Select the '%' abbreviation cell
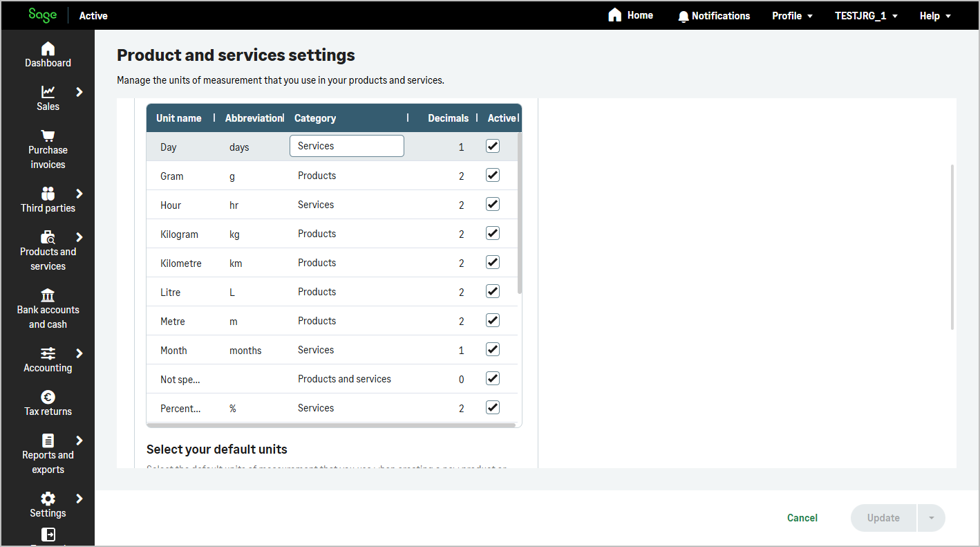This screenshot has width=980, height=547. point(233,409)
